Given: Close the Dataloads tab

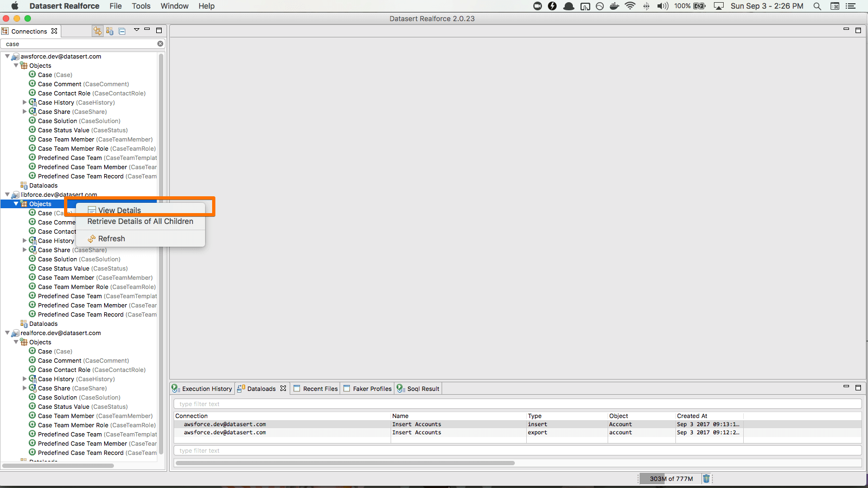Looking at the screenshot, I should [283, 389].
